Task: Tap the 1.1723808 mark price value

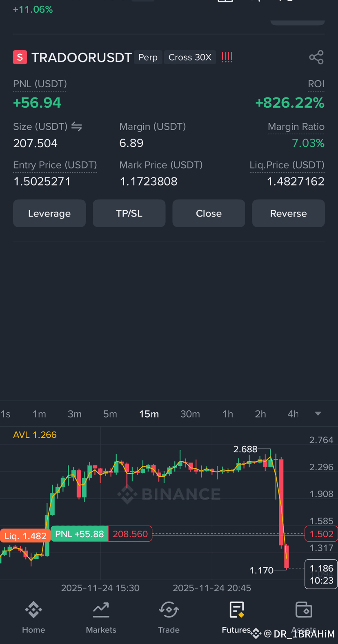Action: click(149, 181)
